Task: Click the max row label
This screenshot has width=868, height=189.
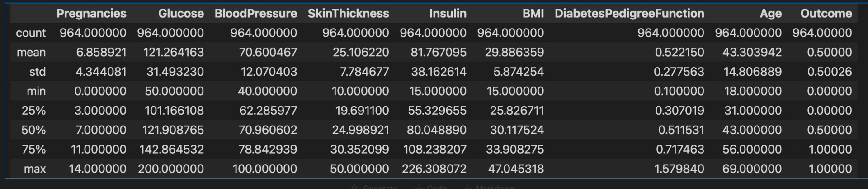Action: 35,169
